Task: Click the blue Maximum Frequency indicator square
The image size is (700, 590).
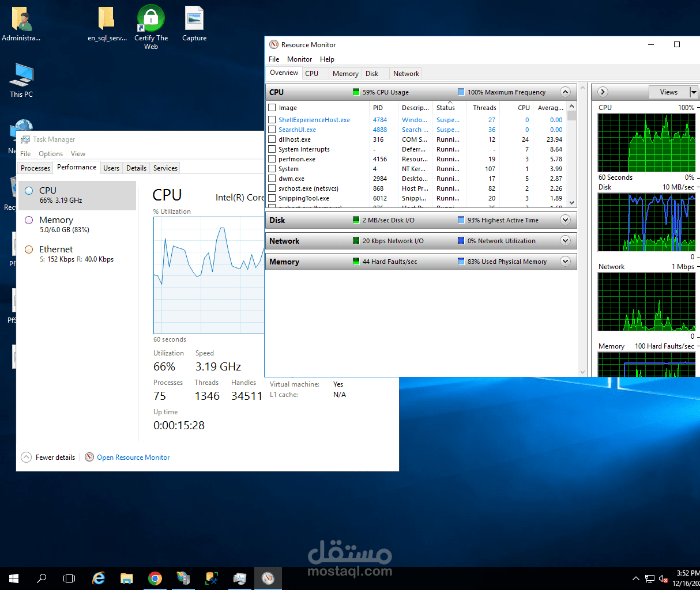Action: point(461,92)
